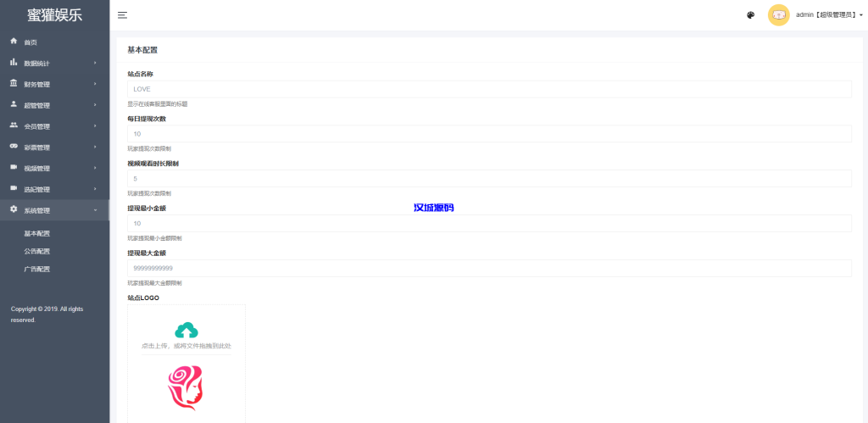Click the home icon beside 首页
This screenshot has width=868, height=423.
14,41
